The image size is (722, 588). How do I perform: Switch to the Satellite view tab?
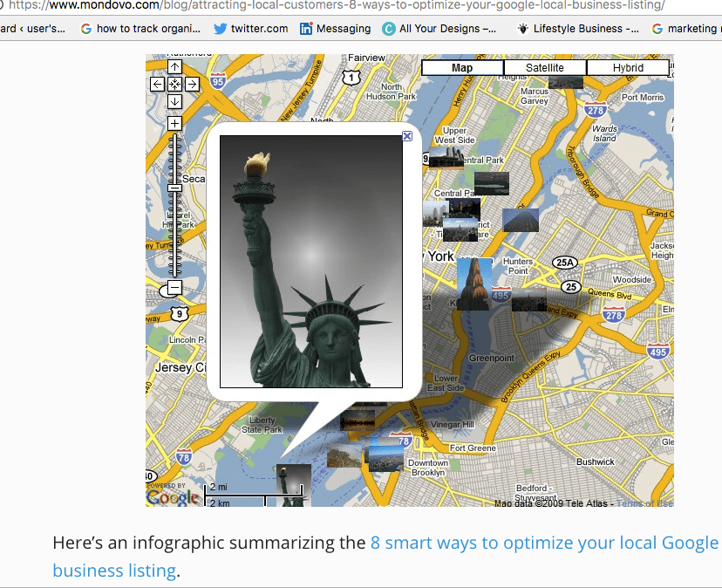click(x=545, y=68)
